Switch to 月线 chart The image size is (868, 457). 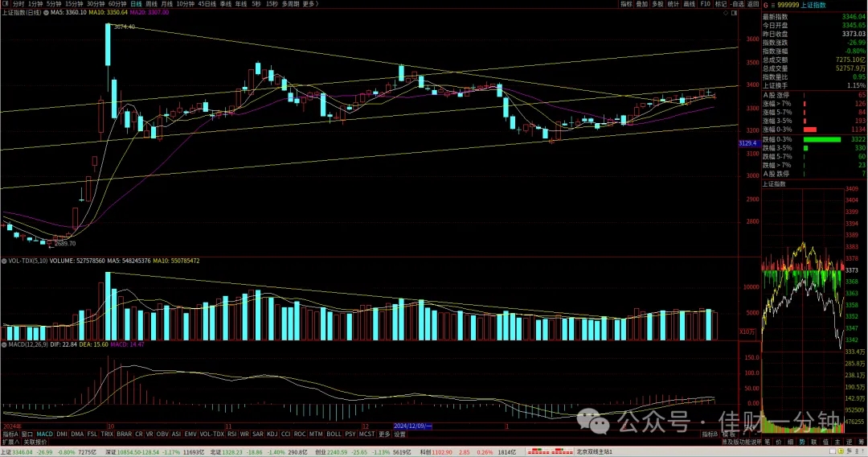pos(166,4)
